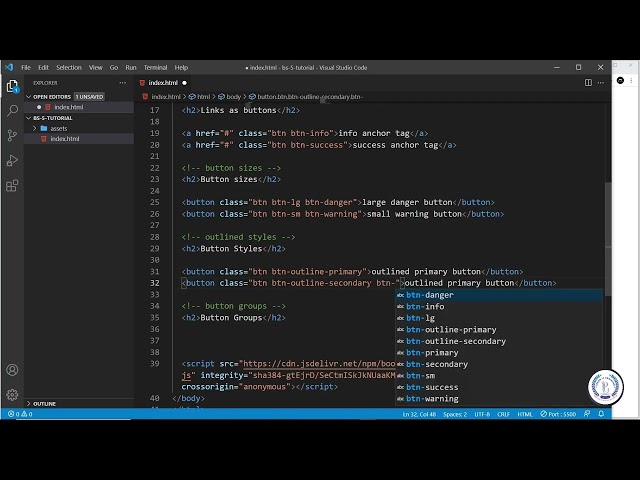This screenshot has height=480, width=640.
Task: Click the editor vertical scrollbar
Action: pos(608,239)
